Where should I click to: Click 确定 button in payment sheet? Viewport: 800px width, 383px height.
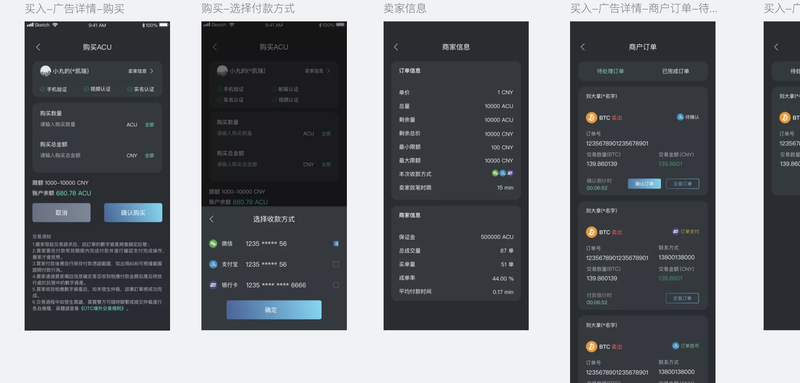(x=274, y=310)
